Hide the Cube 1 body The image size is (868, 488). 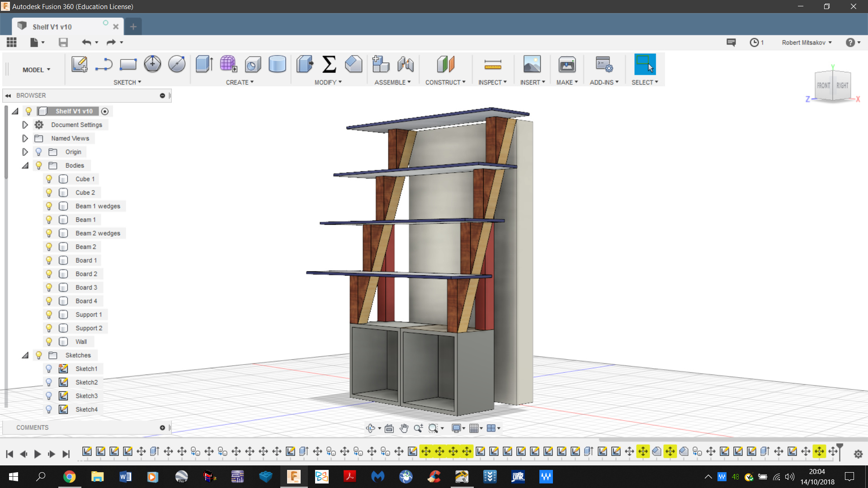coord(49,179)
